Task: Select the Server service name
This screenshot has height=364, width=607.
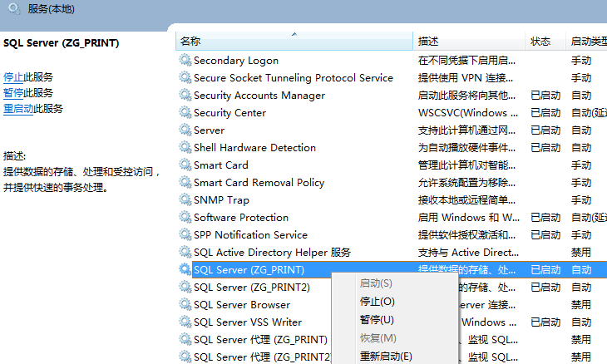Action: click(209, 130)
